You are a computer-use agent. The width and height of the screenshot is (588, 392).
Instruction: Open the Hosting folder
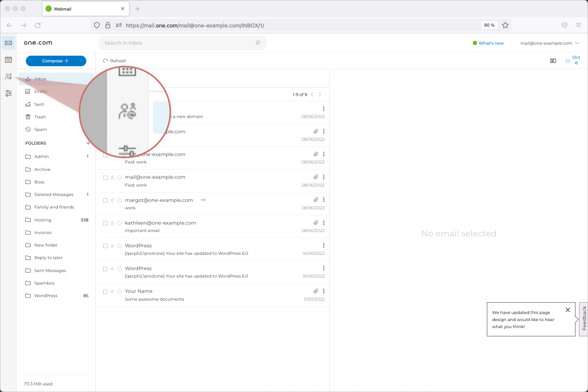43,220
